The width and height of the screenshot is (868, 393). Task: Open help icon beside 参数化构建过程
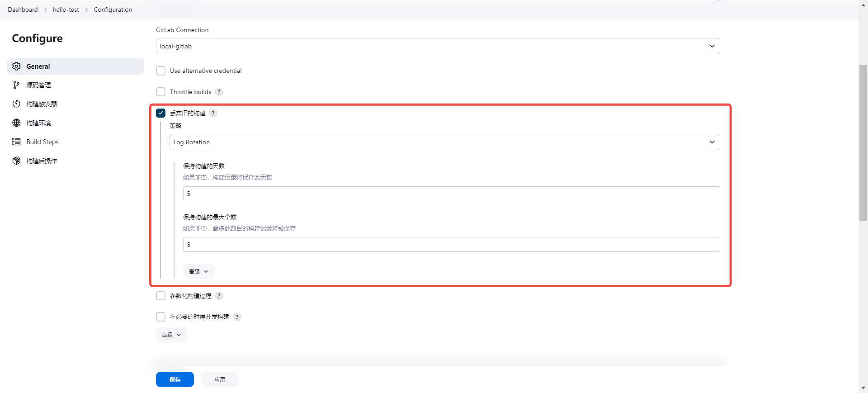tap(219, 296)
